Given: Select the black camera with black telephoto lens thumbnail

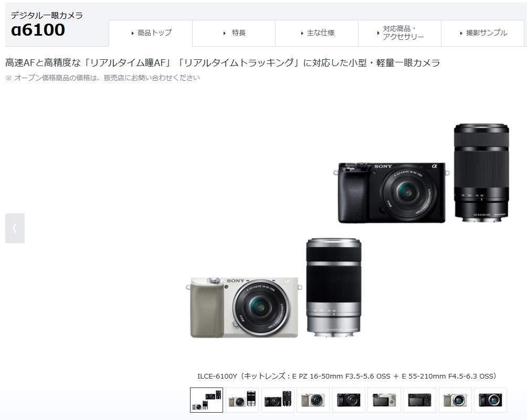Looking at the screenshot, I should click(278, 400).
